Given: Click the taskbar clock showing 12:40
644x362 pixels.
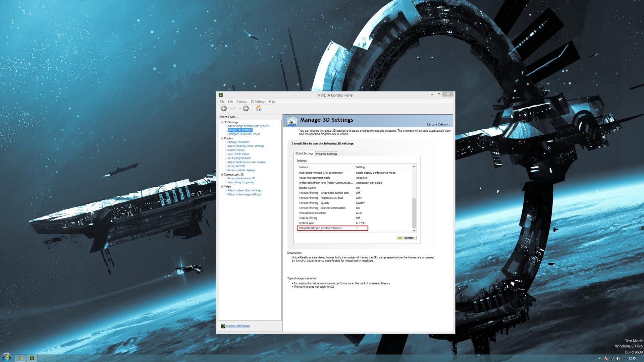Looking at the screenshot, I should click(x=632, y=359).
